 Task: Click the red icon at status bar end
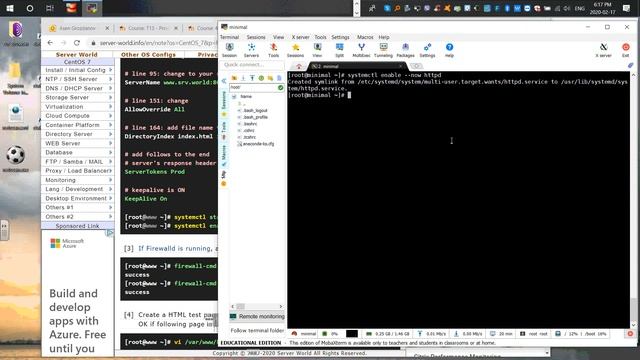pyautogui.click(x=630, y=333)
